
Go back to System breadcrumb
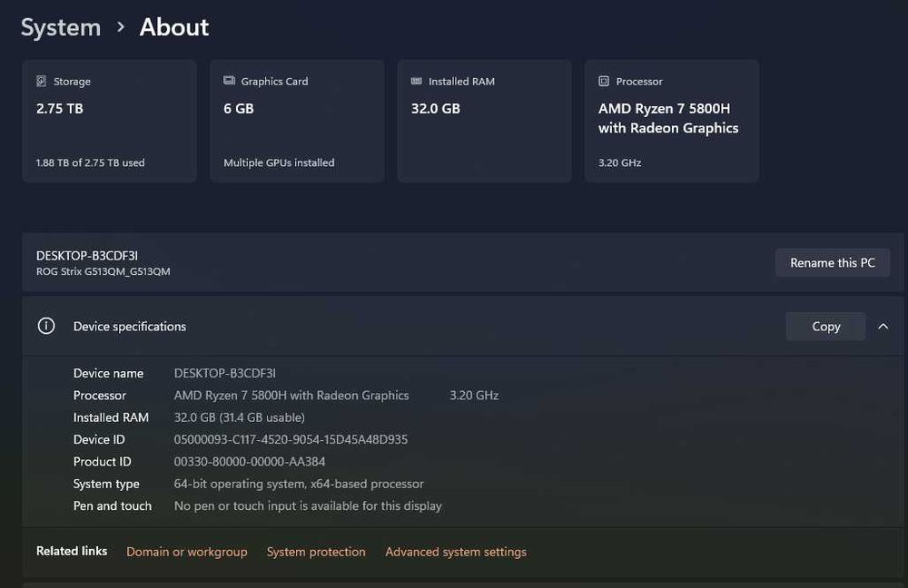click(x=61, y=27)
